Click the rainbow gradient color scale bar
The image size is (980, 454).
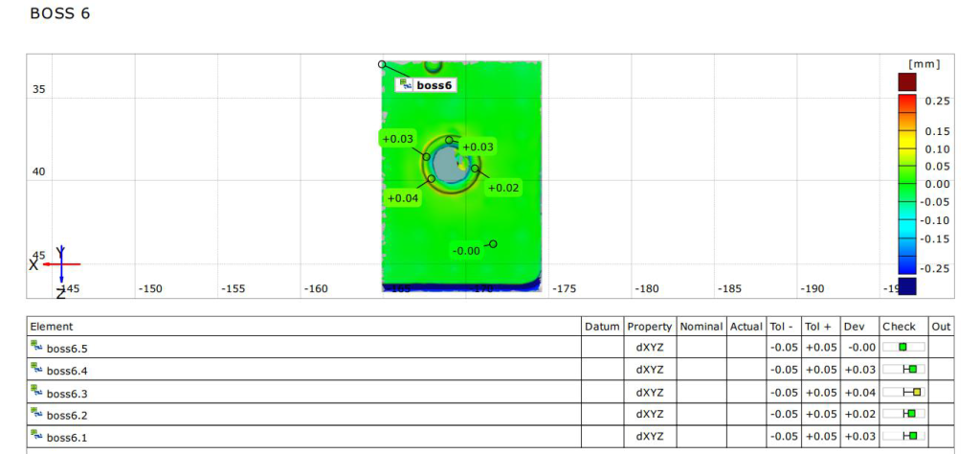pyautogui.click(x=907, y=185)
